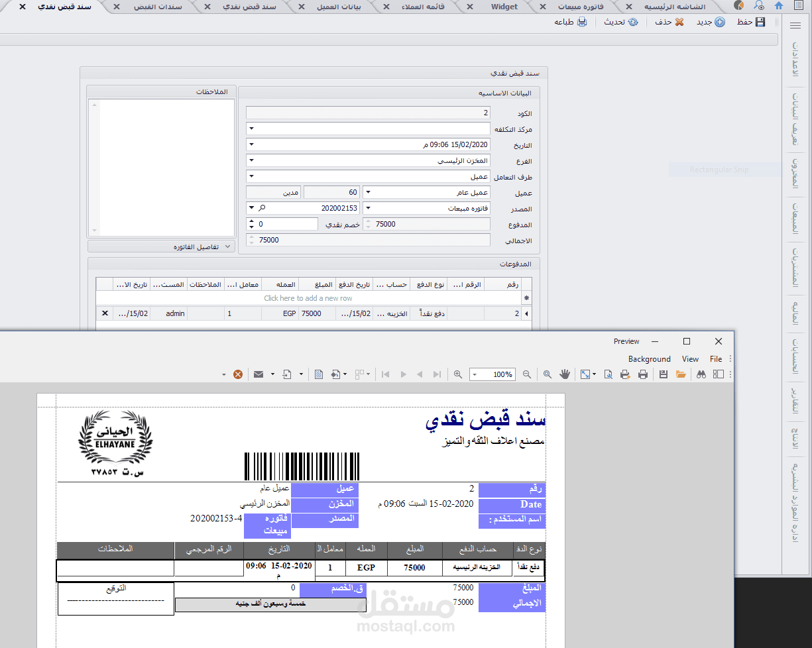Click the Scale icon in Preview toolbar
812x648 pixels.
tap(585, 374)
